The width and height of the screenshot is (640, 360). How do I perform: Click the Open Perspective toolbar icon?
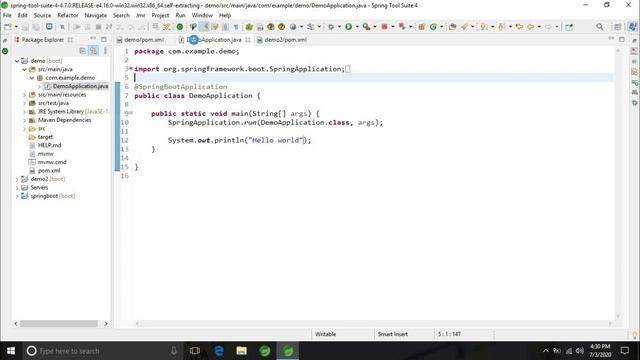(618, 27)
